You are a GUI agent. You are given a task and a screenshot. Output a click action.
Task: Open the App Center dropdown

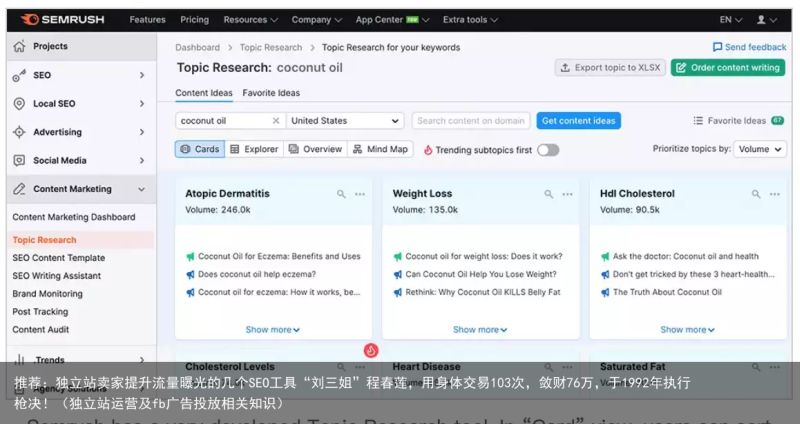392,20
